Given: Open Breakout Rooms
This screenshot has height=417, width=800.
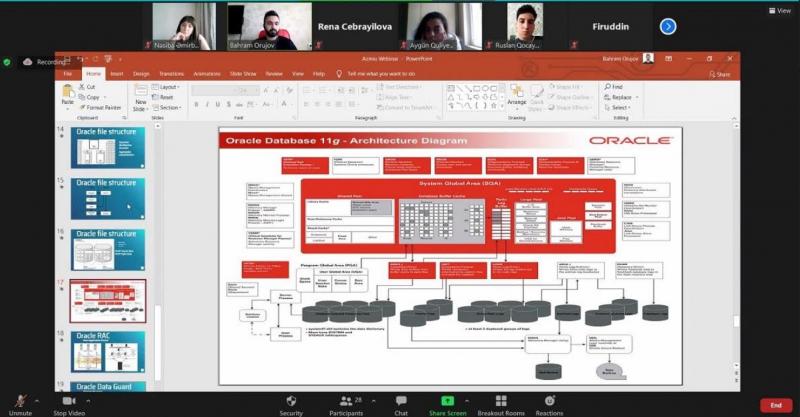Looking at the screenshot, I should 501,405.
